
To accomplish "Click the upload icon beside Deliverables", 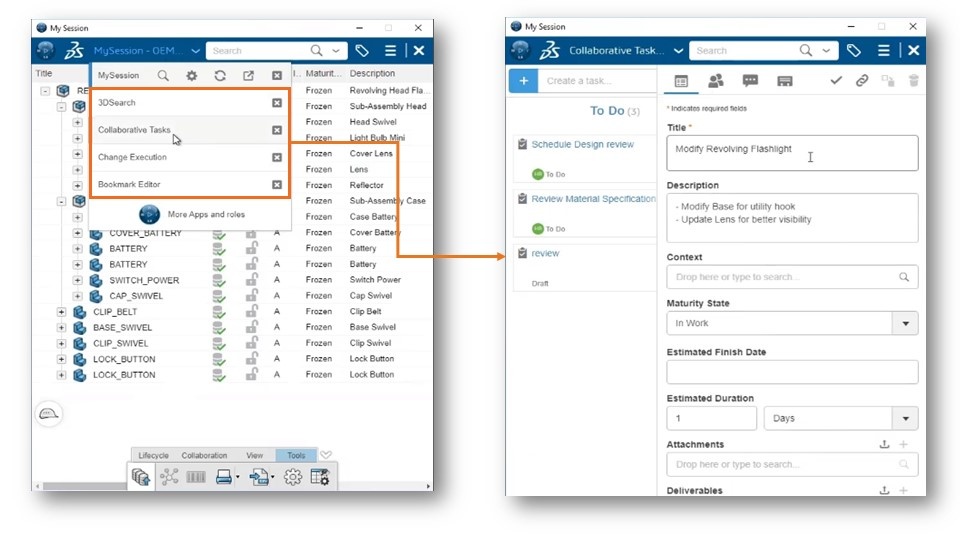I will 884,490.
